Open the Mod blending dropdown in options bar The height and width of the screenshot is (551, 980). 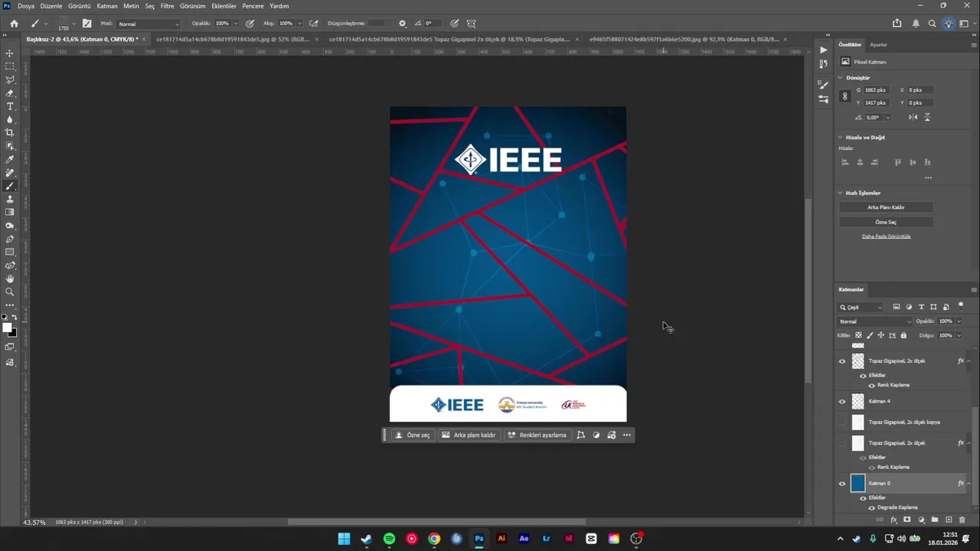coord(149,24)
